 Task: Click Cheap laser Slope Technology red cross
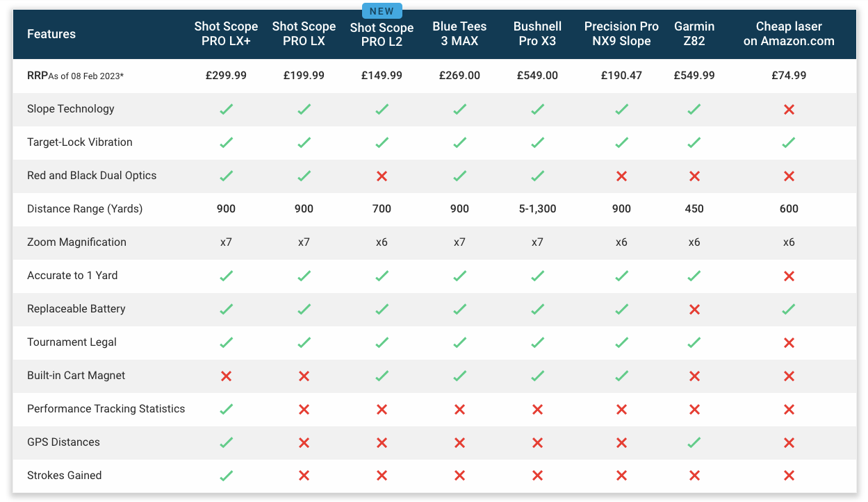tap(789, 109)
